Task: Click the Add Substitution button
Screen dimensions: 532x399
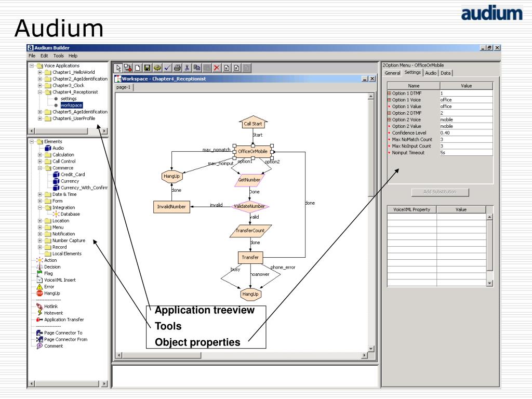Action: click(x=440, y=192)
